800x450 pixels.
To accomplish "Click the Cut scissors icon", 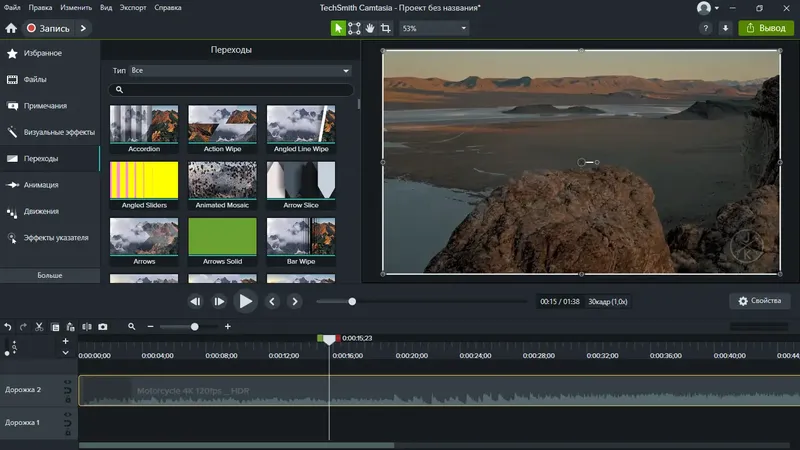I will pyautogui.click(x=39, y=327).
